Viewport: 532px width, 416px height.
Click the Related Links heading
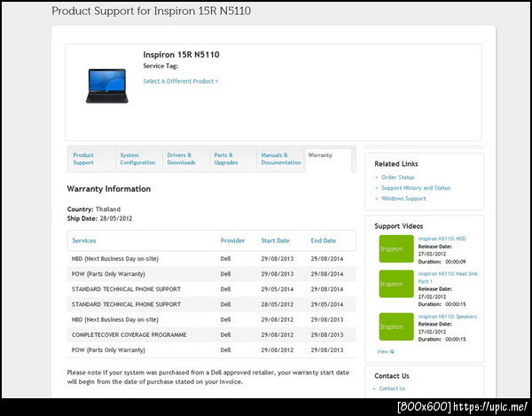[396, 163]
